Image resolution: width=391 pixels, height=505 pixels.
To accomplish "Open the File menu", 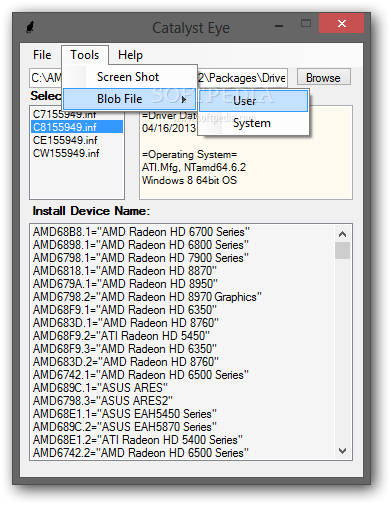I will [42, 55].
